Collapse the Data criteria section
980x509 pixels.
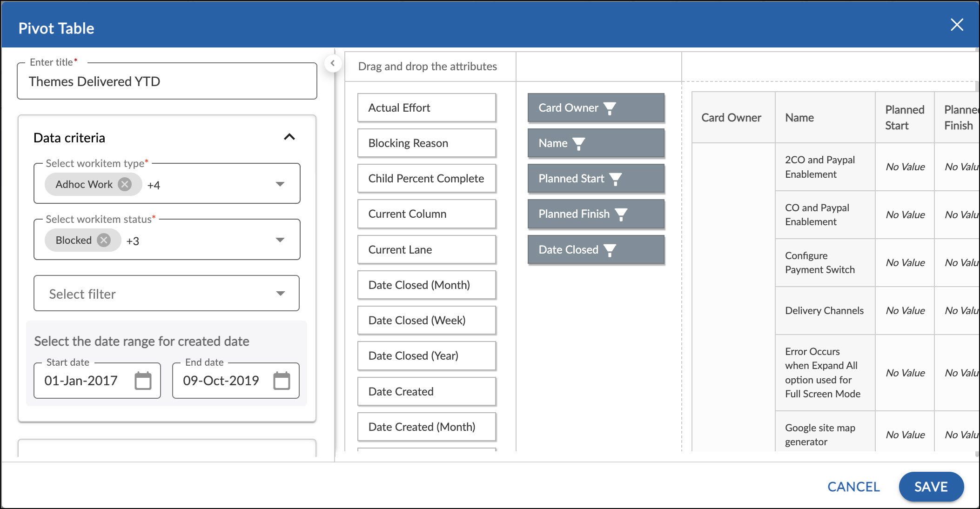point(289,137)
